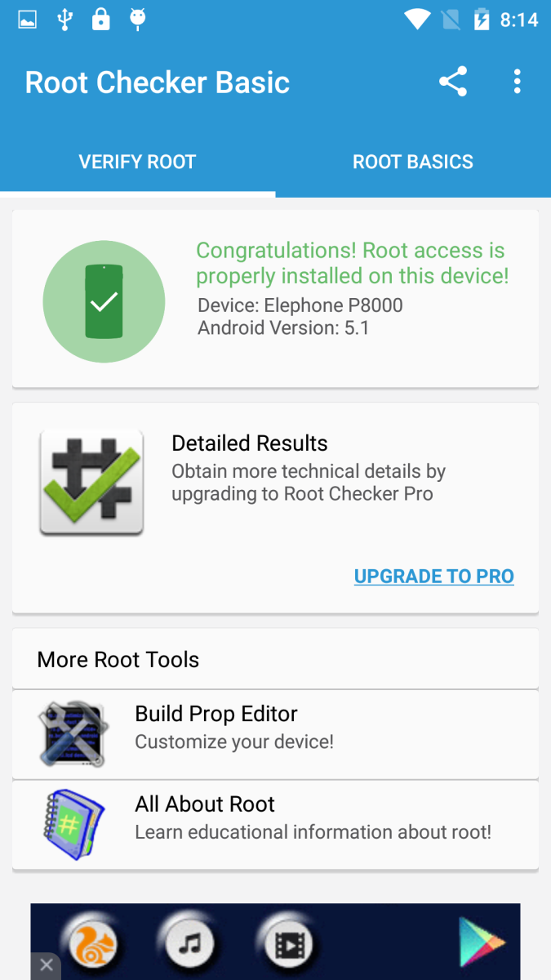Open All About Root educational entry
The image size is (551, 980).
pos(275,825)
